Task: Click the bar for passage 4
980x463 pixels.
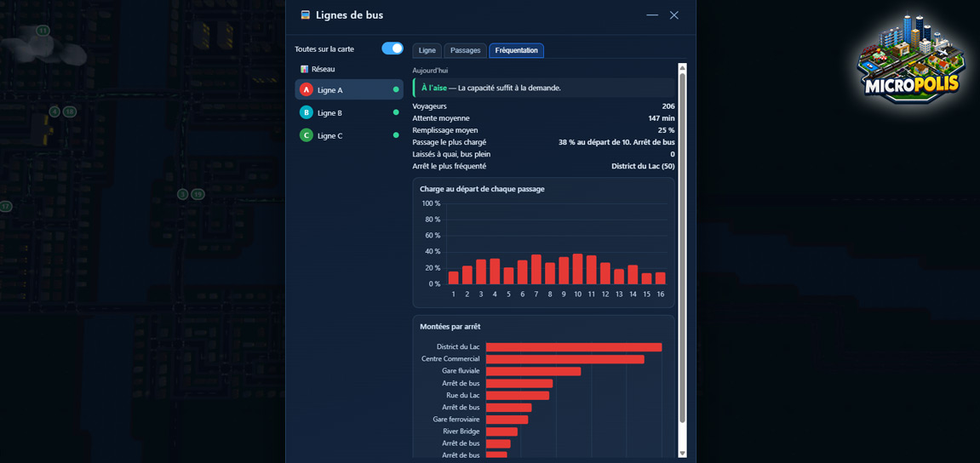Action: tap(495, 272)
